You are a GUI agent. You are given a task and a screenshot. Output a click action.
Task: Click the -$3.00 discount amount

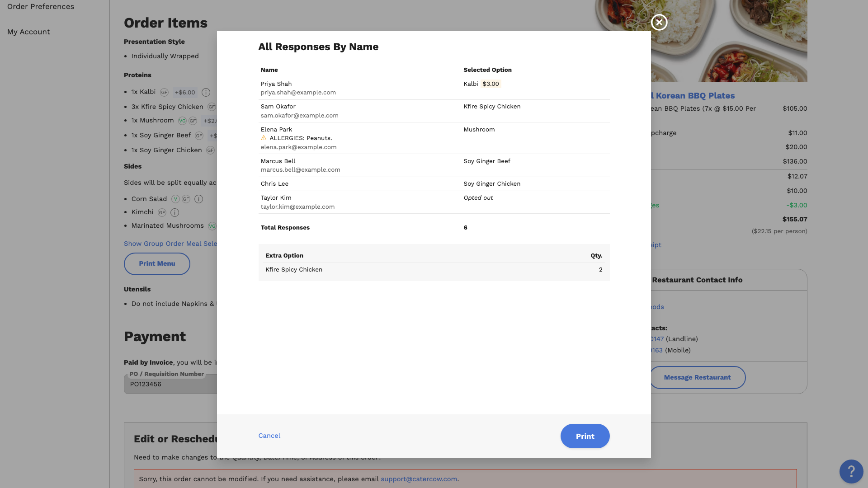coord(797,205)
